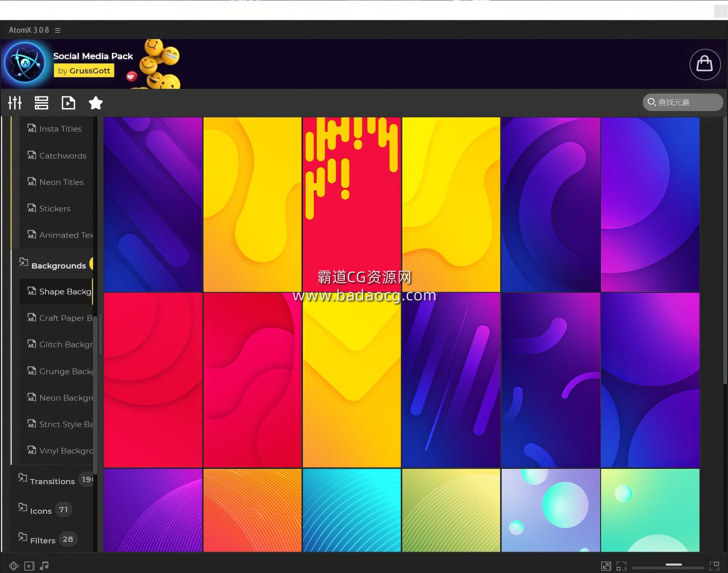Click the play file preview icon
Viewport: 728px width, 573px height.
[x=68, y=103]
